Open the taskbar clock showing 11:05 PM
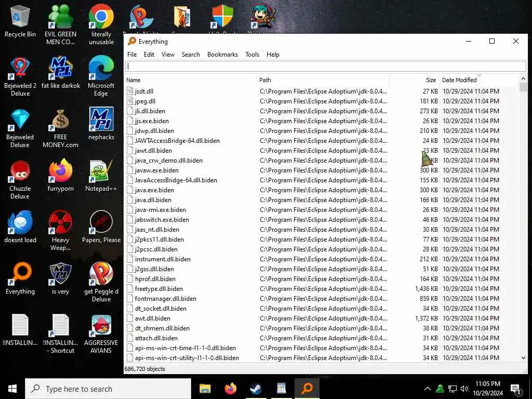Viewport: 532px width, 399px height. point(487,389)
